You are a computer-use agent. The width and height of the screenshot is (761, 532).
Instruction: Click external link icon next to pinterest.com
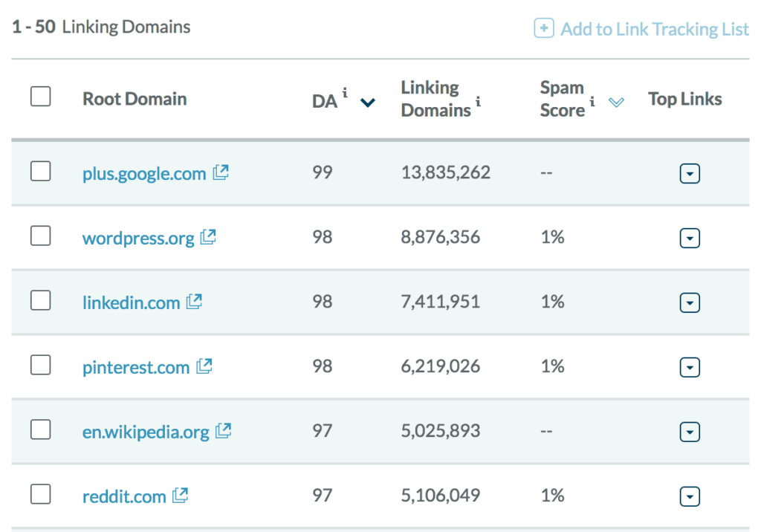point(204,366)
